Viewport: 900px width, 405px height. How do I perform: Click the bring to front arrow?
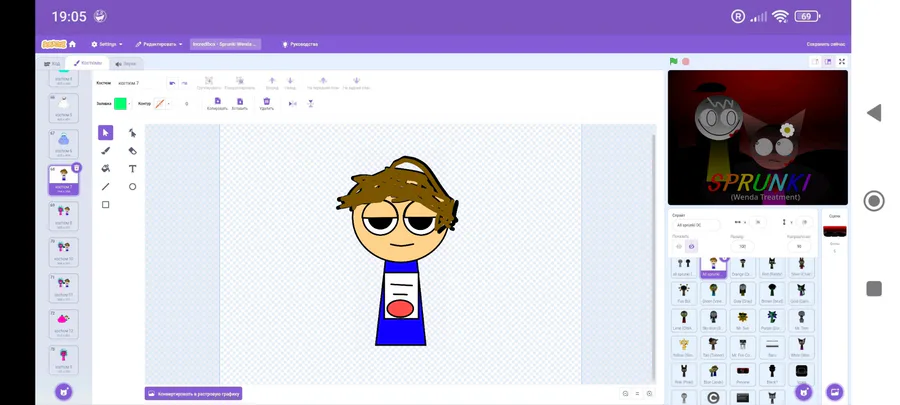click(x=323, y=83)
